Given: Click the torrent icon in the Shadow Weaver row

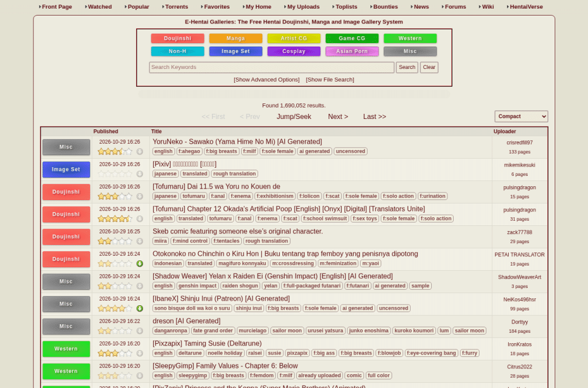Looking at the screenshot, I should [140, 286].
